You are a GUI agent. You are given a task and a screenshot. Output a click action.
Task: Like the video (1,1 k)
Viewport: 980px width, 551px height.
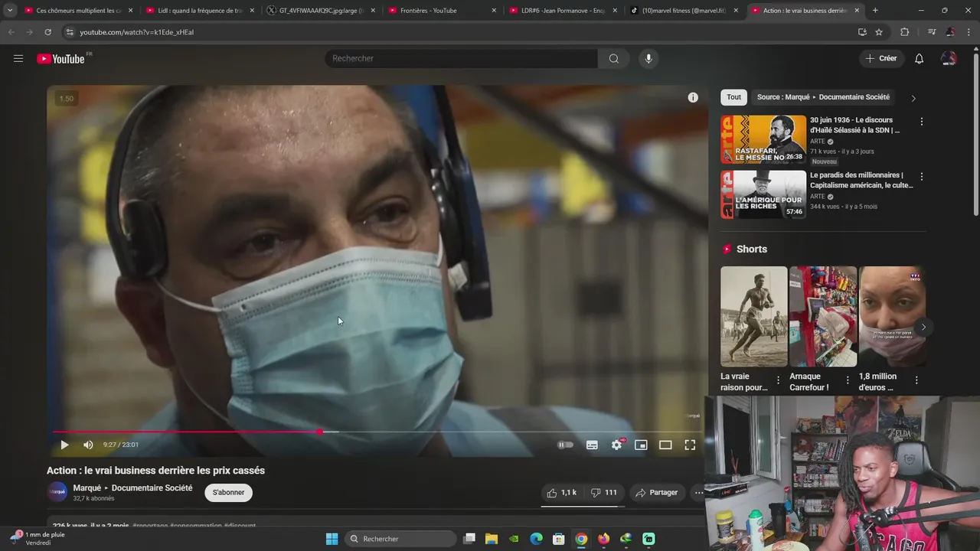[x=561, y=493]
